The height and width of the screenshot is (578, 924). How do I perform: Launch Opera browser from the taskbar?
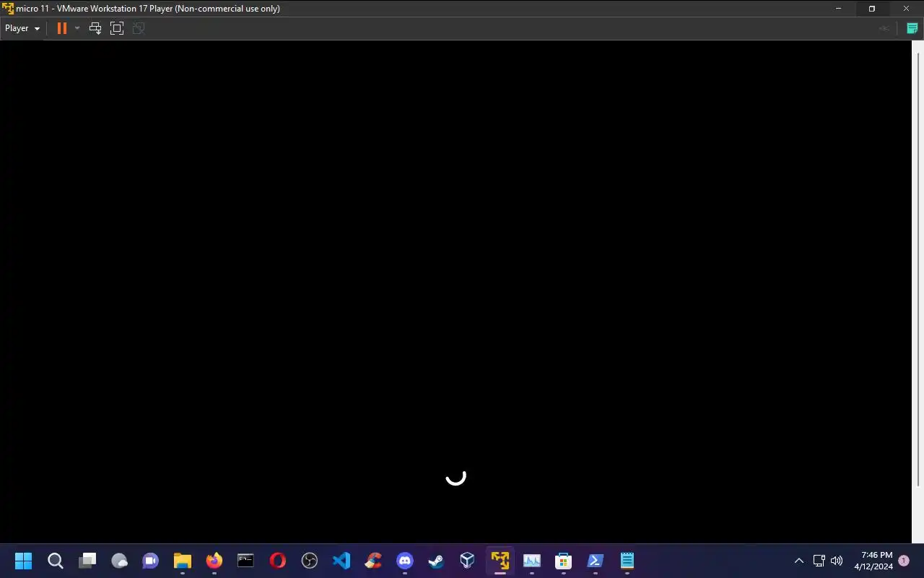point(278,561)
